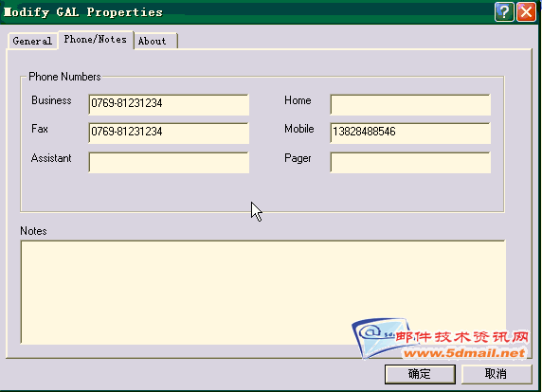The image size is (542, 392).
Task: Switch to the General tab
Action: [32, 41]
